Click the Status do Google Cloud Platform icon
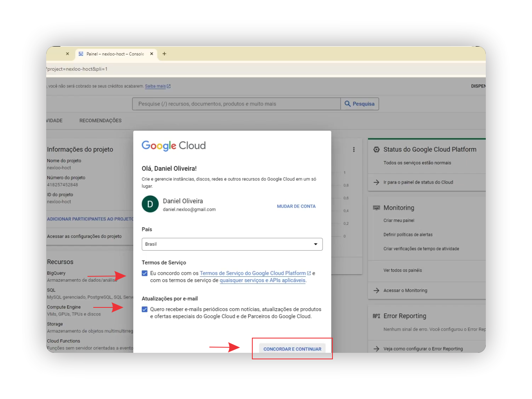 coord(377,150)
